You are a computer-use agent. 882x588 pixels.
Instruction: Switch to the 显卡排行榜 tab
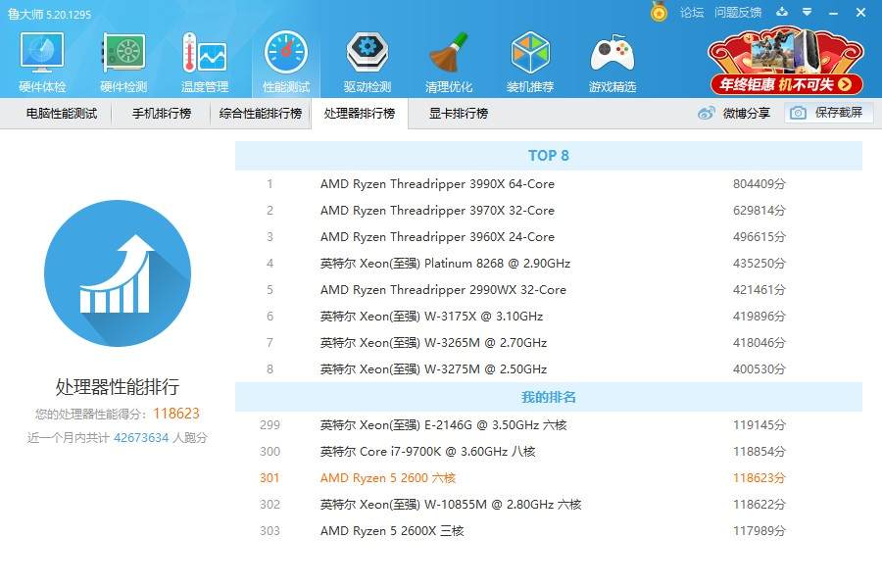click(x=458, y=113)
